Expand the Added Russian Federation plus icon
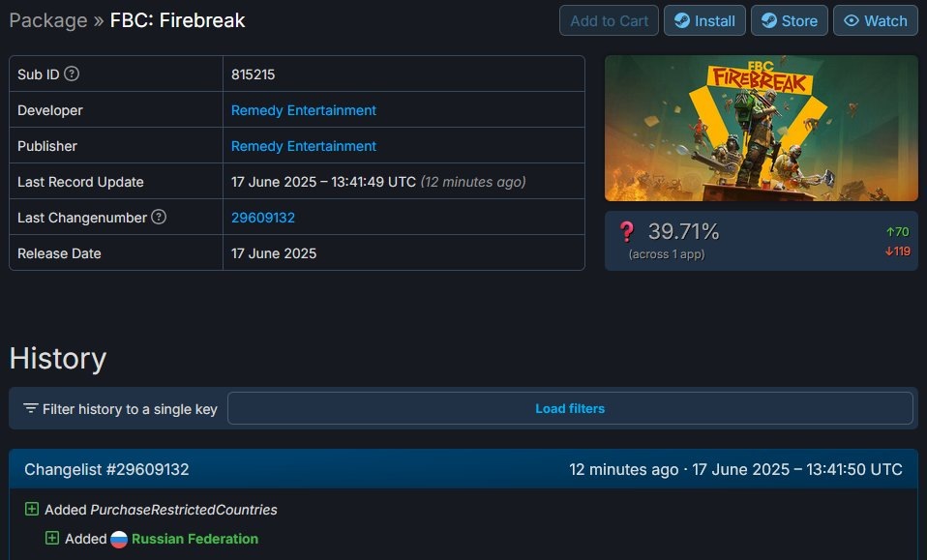 (x=52, y=538)
